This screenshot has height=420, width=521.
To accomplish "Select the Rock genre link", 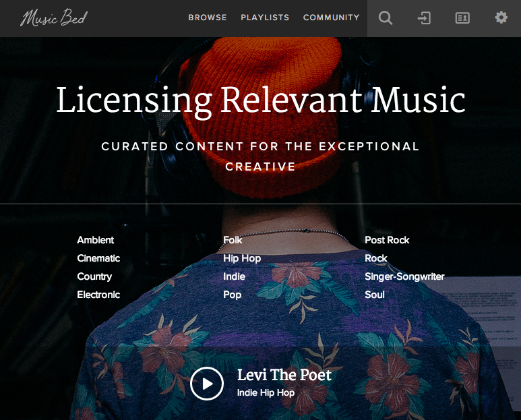I will (x=376, y=258).
